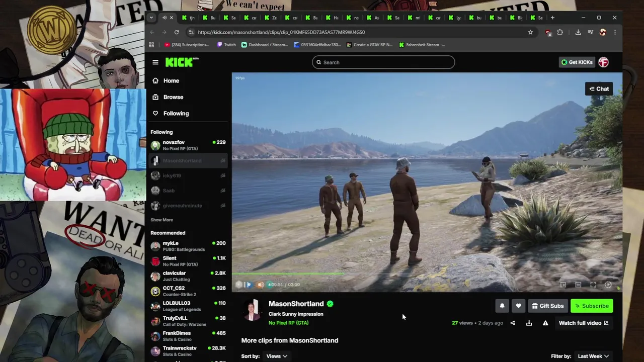Screen dimensions: 644x362
Task: Download the clip with the download icon
Action: coord(529,323)
